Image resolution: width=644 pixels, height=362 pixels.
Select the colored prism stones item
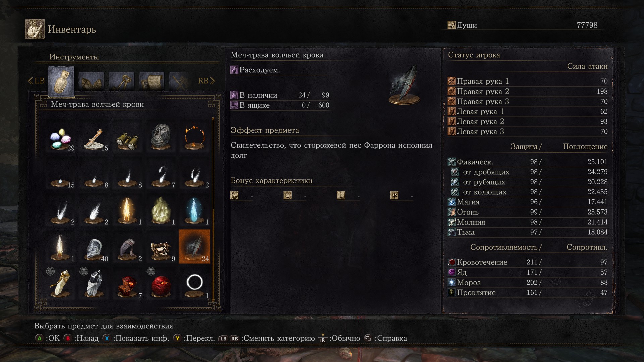click(x=60, y=138)
